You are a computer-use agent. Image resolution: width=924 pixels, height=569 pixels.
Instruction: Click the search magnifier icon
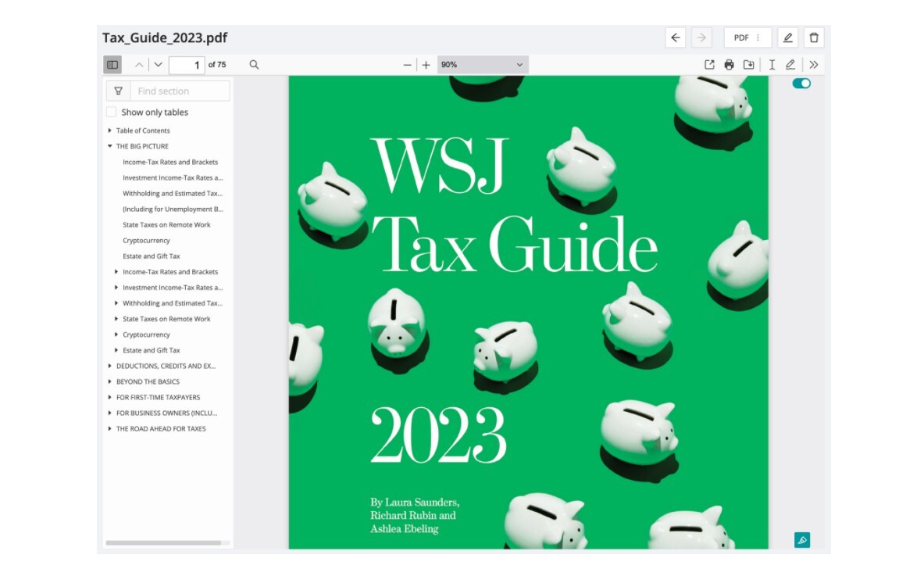[x=254, y=65]
